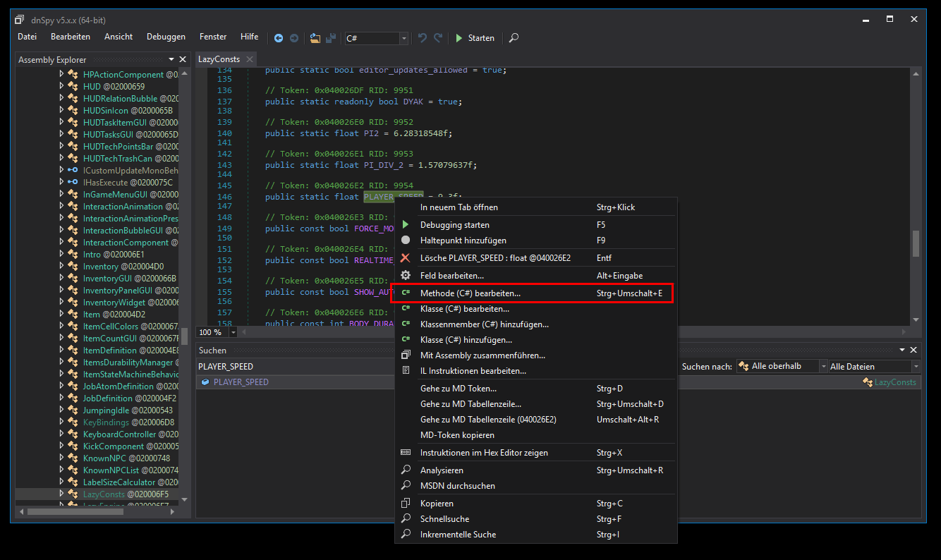Click the open file folder icon
The height and width of the screenshot is (560, 941).
315,38
